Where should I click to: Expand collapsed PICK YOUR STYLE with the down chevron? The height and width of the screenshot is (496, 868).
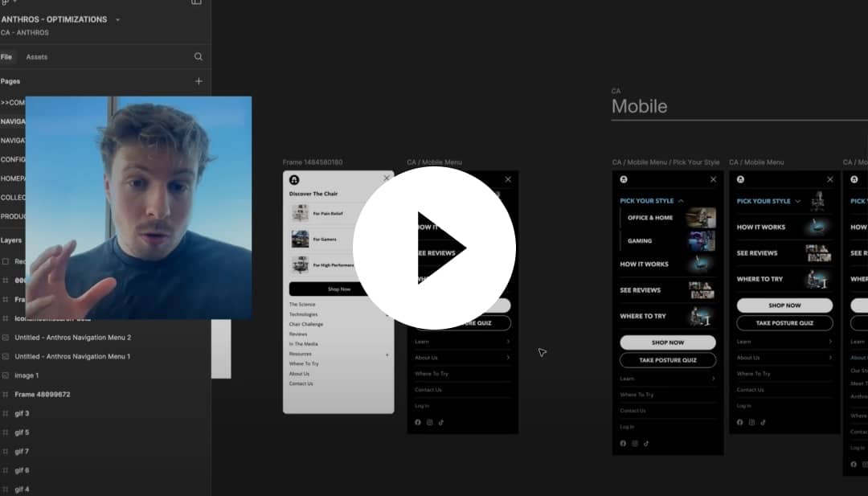click(x=798, y=202)
